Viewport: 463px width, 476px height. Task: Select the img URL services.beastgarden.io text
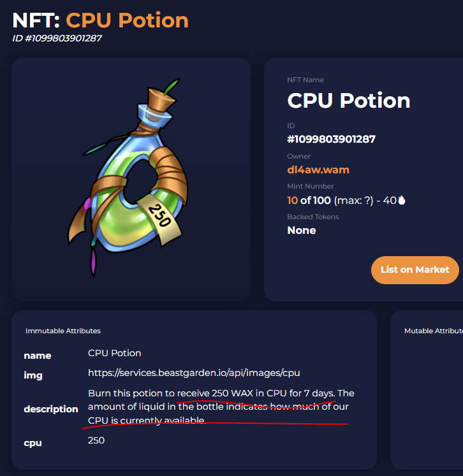[194, 373]
